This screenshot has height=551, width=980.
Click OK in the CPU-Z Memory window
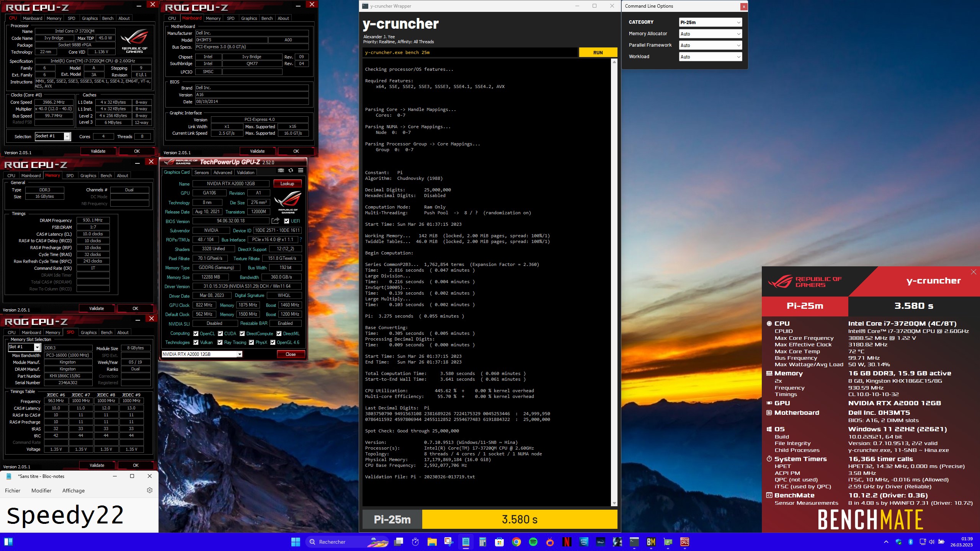pyautogui.click(x=136, y=308)
